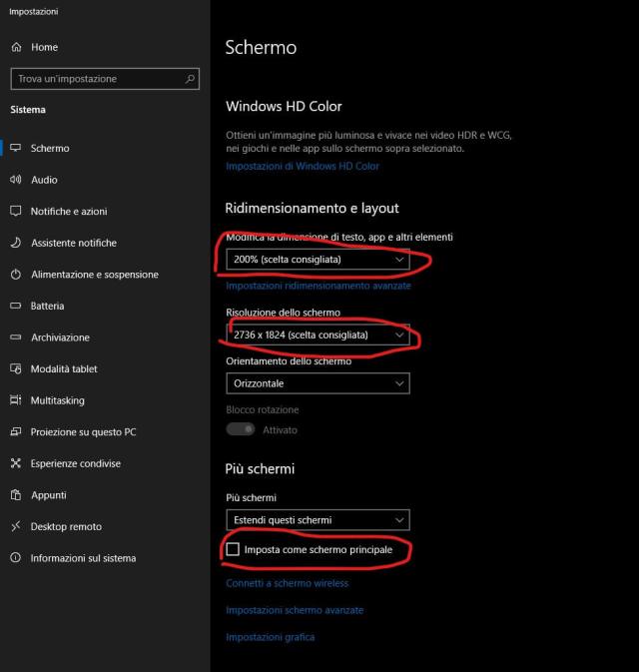This screenshot has height=672, width=639.
Task: Open Impostazioni ridimensionamento avanzate link
Action: (x=318, y=286)
